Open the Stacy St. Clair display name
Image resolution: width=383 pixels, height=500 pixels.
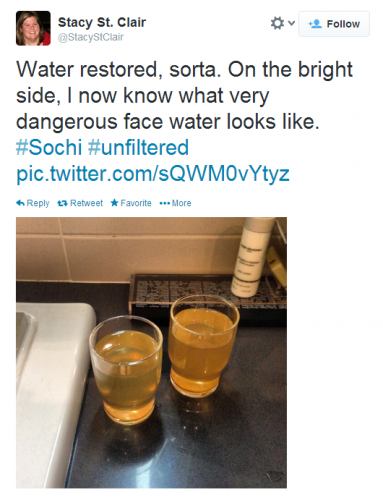tap(102, 22)
